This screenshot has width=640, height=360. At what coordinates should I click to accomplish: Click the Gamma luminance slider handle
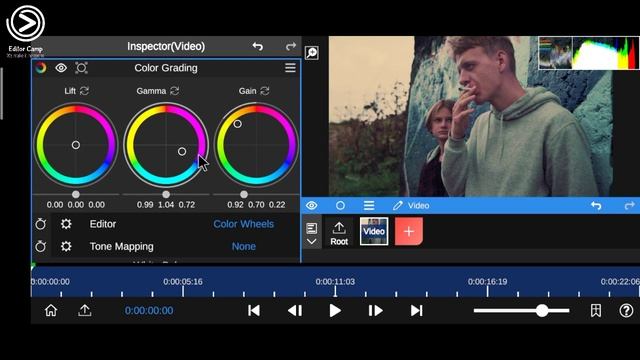click(166, 194)
